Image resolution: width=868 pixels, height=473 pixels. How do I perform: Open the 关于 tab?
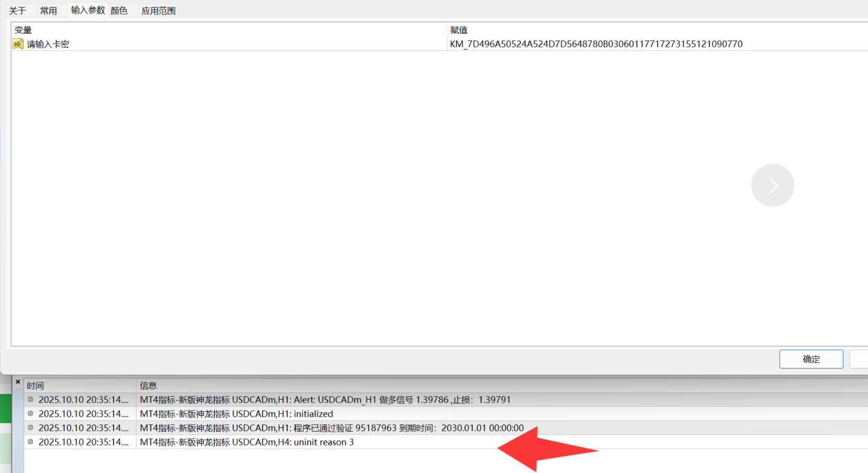coord(17,11)
